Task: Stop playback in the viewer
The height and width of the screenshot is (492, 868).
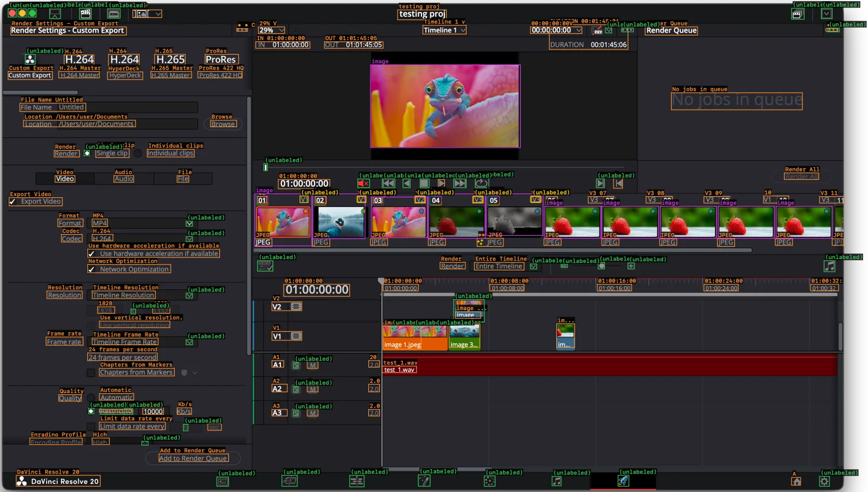Action: [x=425, y=184]
